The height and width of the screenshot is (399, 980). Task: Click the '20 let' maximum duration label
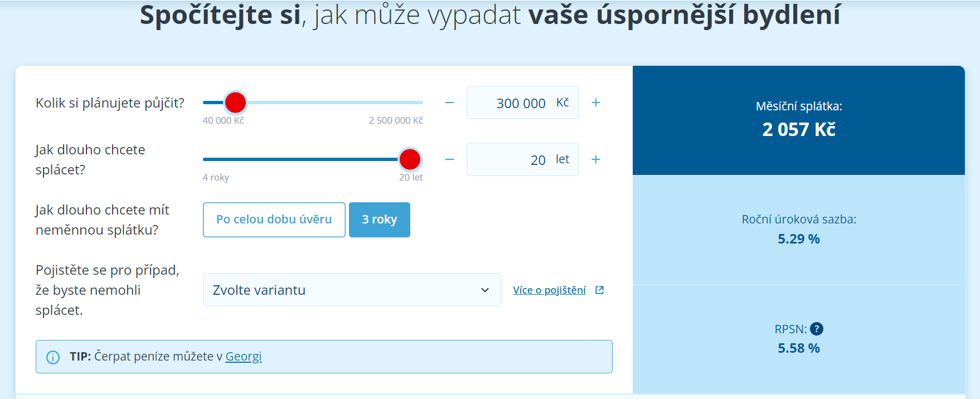pos(411,177)
